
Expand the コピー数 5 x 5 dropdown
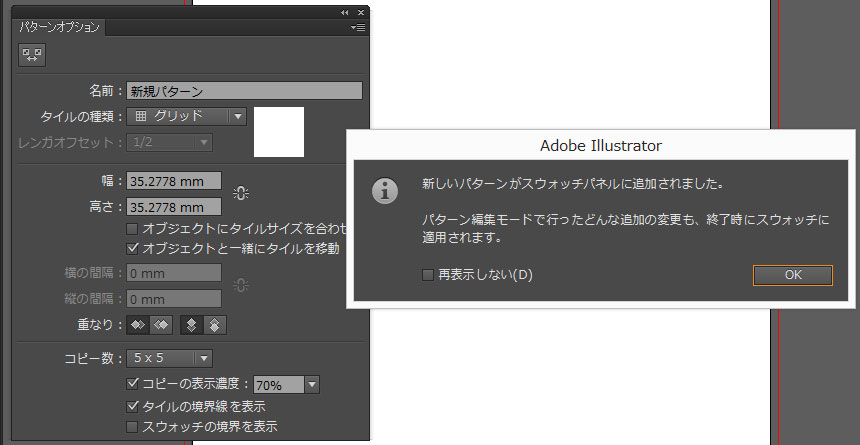170,358
